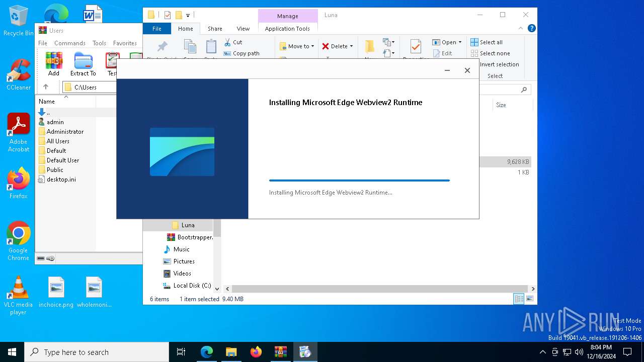
Task: Click the Word document icon on desktop
Action: [93, 15]
